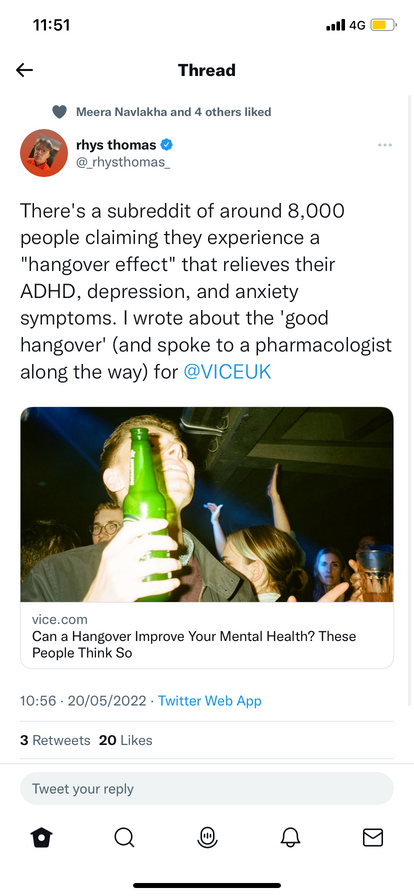The height and width of the screenshot is (896, 414).
Task: Open the vice.com article image
Action: 207,504
